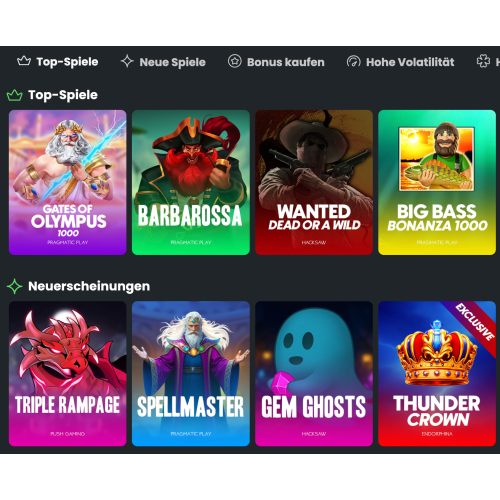Click the green sparkle icon beside Neuerscheinungen
The height and width of the screenshot is (500, 500).
coord(15,286)
